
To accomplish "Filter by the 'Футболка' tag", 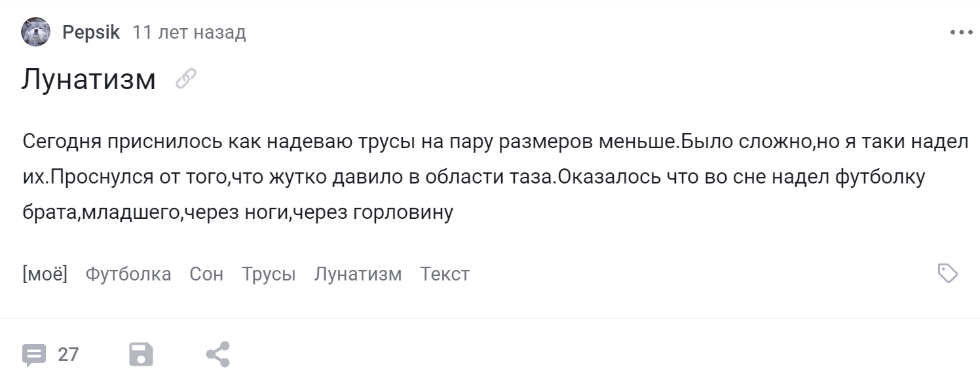I will [x=128, y=274].
